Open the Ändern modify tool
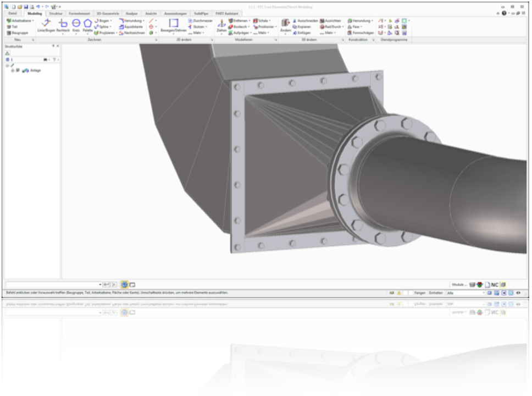The width and height of the screenshot is (532, 396). pos(285,26)
